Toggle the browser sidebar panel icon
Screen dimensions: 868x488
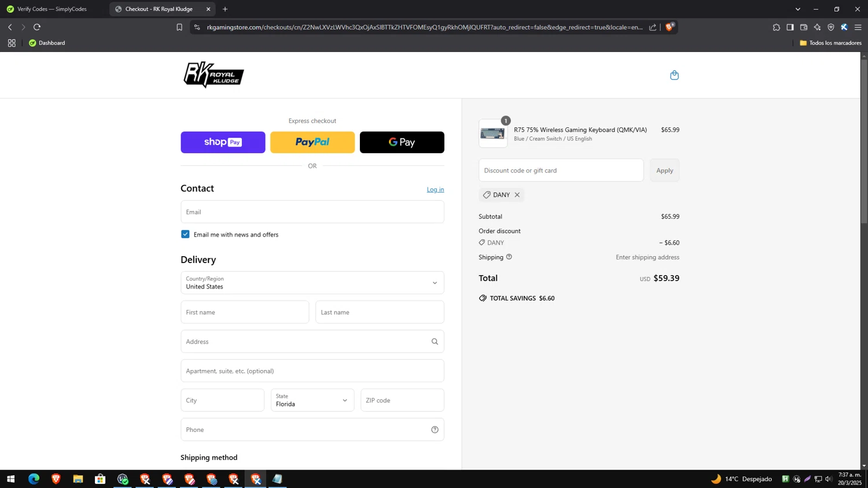pyautogui.click(x=790, y=27)
